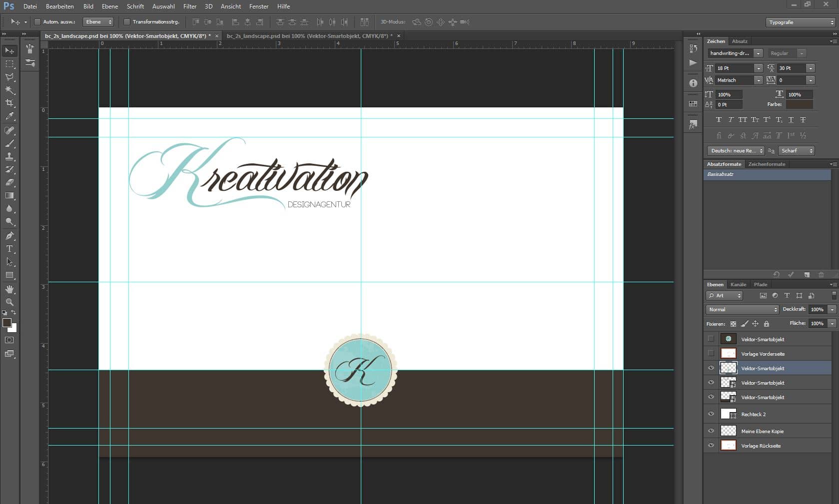
Task: Click the Farbe text color swatch
Action: (x=799, y=104)
